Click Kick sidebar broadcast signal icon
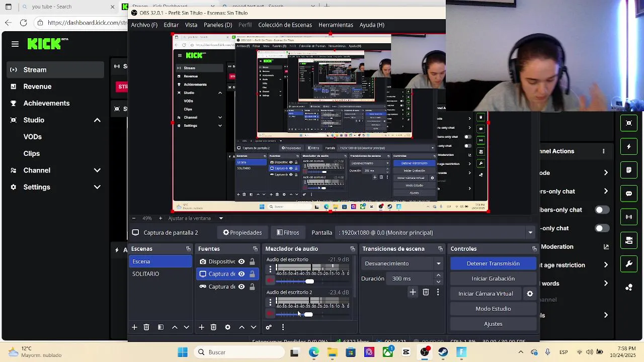Image resolution: width=644 pixels, height=362 pixels. pos(629,217)
